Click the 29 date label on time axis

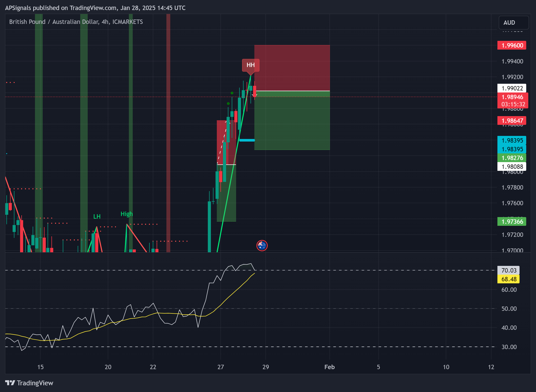[266, 367]
